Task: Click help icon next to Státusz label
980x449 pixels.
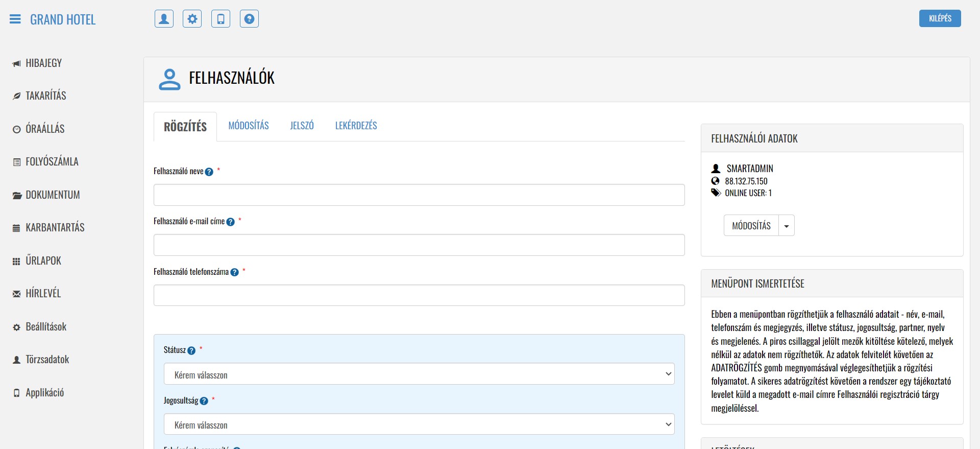Action: click(191, 351)
